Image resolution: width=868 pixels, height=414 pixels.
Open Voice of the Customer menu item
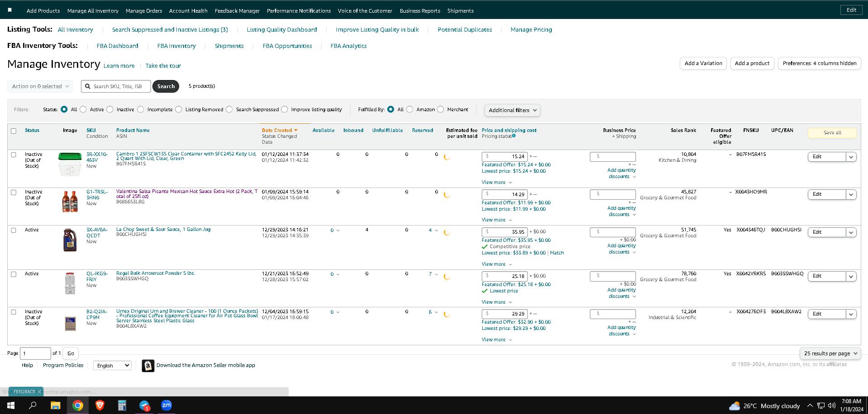(365, 11)
